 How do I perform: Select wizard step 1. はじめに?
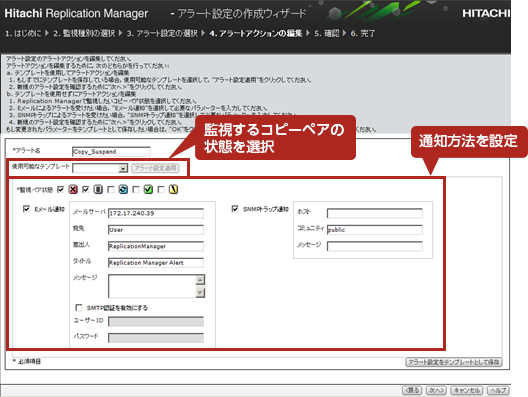coord(23,33)
